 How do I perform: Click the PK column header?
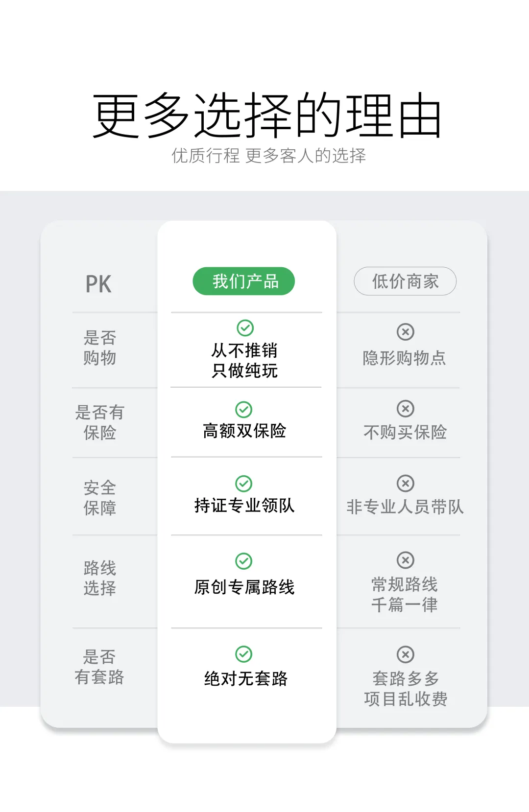click(98, 284)
